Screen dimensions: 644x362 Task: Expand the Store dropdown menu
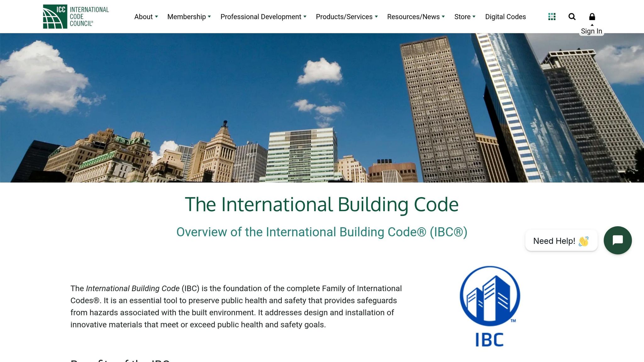(465, 17)
